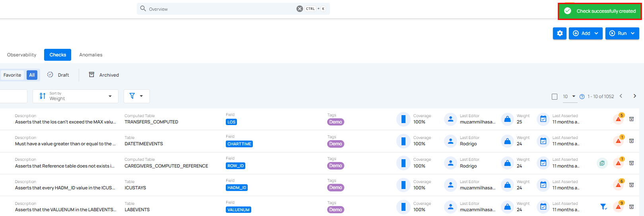Screen dimensions: 644x216
Task: Click the search box left of Sort by
Action: click(13, 96)
